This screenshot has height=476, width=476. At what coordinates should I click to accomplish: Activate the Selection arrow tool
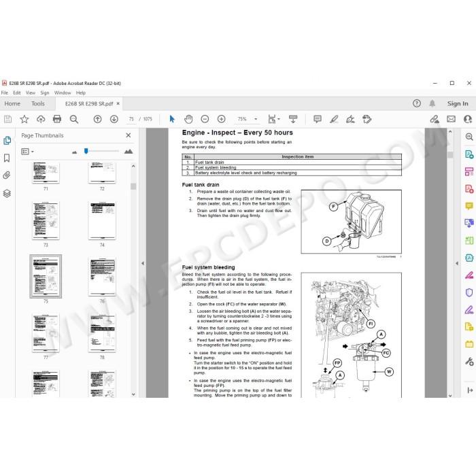click(172, 119)
